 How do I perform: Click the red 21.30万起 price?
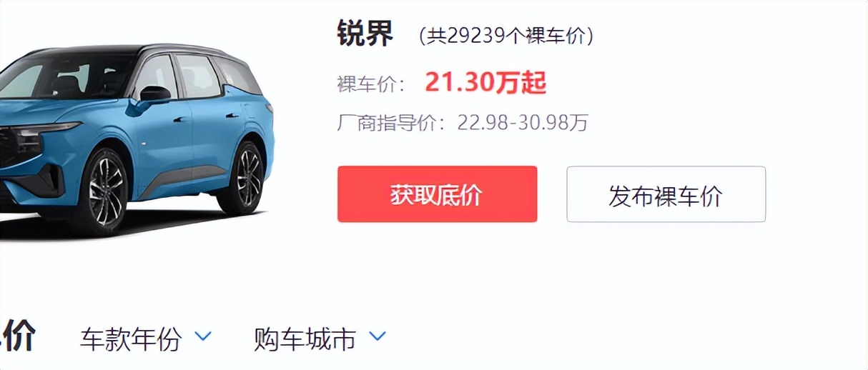coord(485,84)
